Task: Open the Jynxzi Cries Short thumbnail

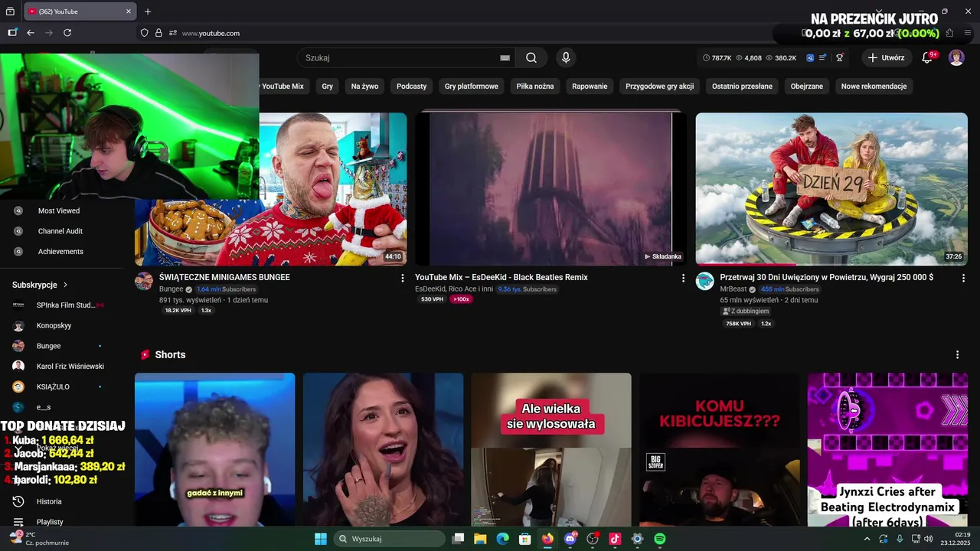Action: (x=887, y=450)
